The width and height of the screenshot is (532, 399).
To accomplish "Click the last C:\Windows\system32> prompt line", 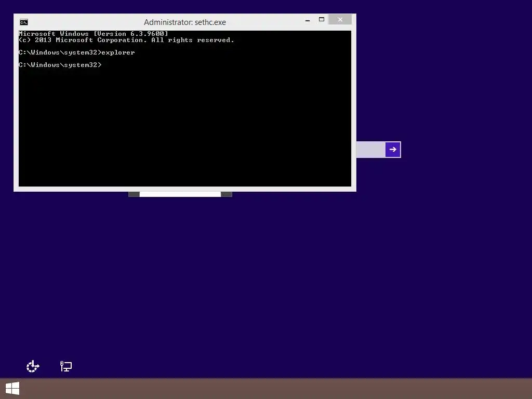I will [60, 65].
